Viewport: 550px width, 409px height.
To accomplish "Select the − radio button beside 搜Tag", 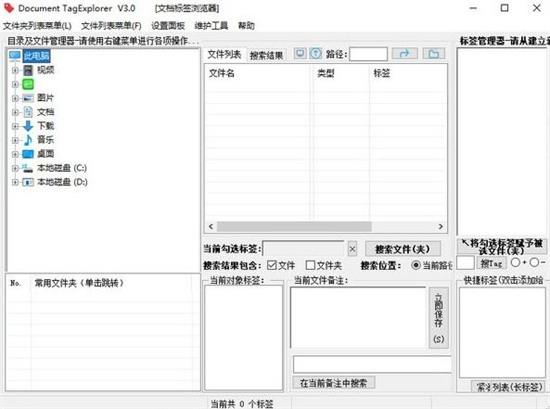I will click(534, 262).
